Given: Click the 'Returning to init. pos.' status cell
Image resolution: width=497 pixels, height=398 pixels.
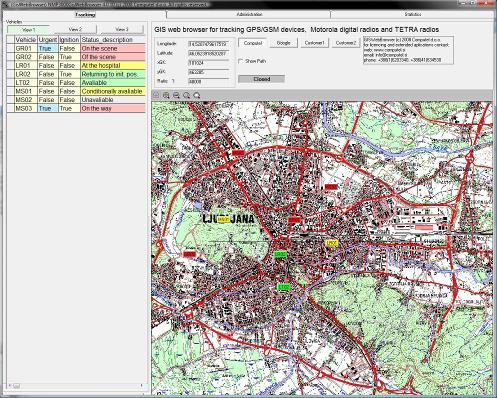Looking at the screenshot, I should [x=113, y=74].
